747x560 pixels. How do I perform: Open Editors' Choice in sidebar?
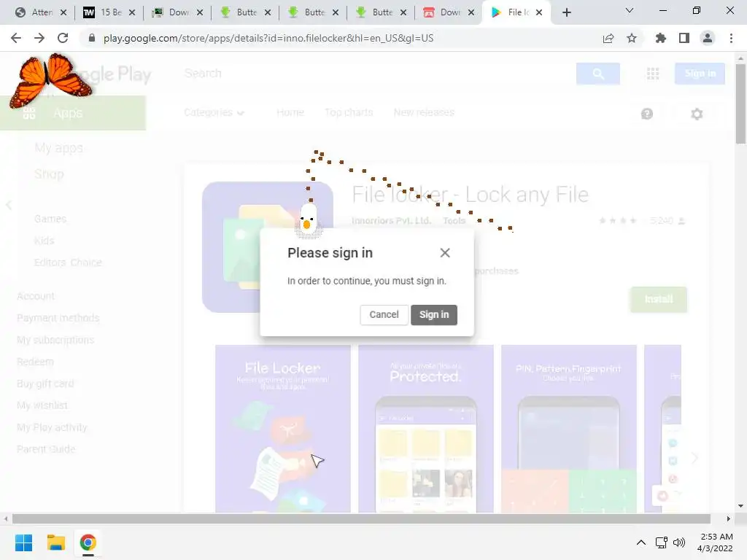click(x=68, y=262)
